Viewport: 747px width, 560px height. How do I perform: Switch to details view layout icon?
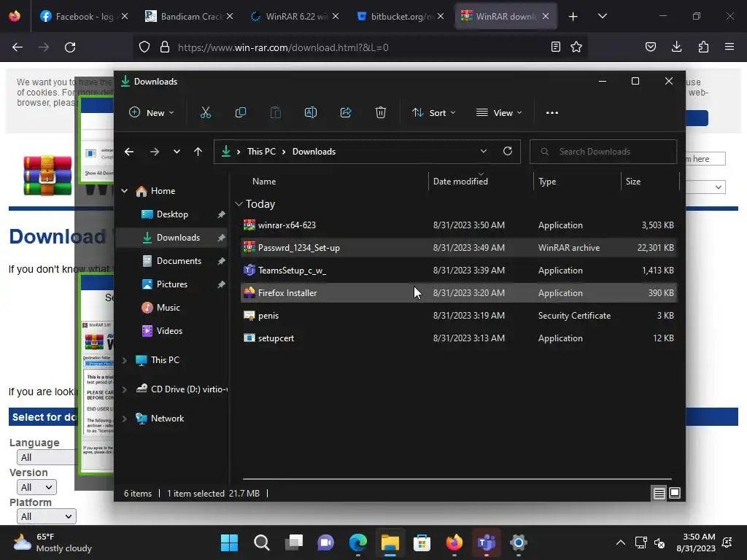pos(659,494)
